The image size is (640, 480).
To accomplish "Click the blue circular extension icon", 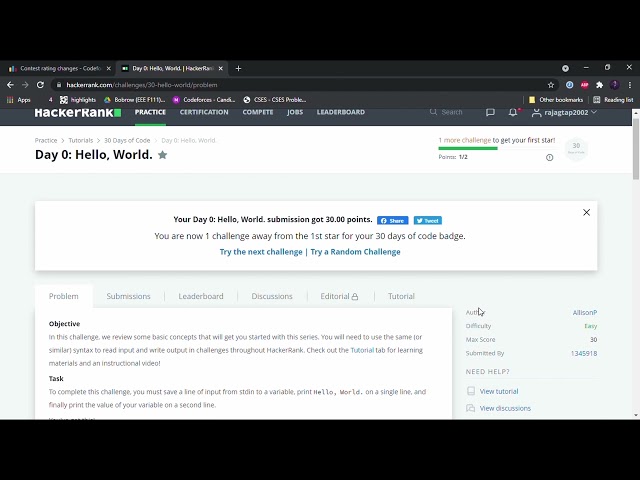I will (x=569, y=85).
